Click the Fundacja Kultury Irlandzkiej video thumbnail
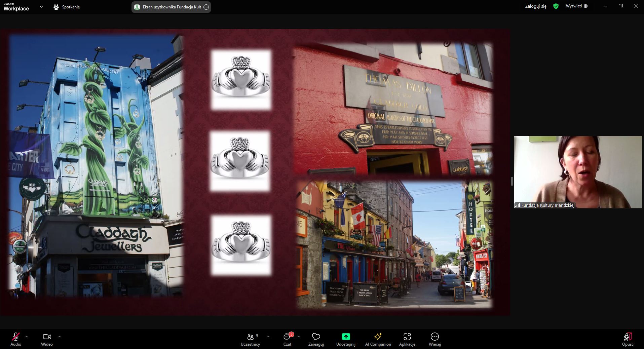 [578, 172]
